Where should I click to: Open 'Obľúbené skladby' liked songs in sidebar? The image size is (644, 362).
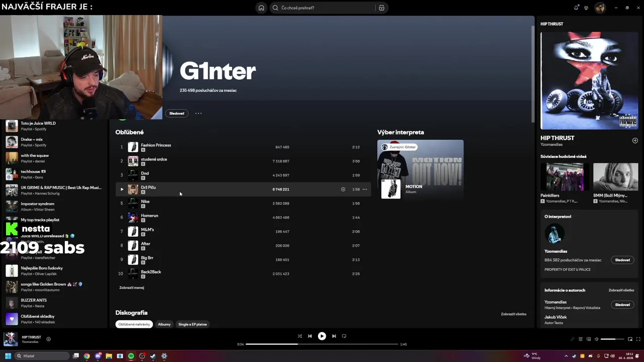click(x=54, y=319)
